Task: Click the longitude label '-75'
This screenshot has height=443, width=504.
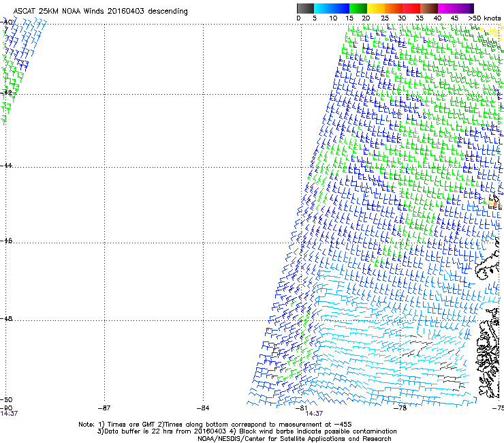Action: [498, 408]
